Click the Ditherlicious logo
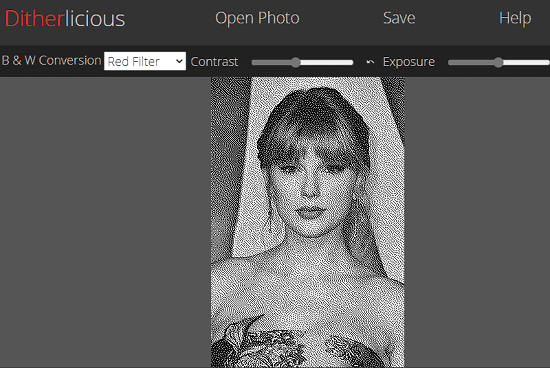 pos(65,18)
